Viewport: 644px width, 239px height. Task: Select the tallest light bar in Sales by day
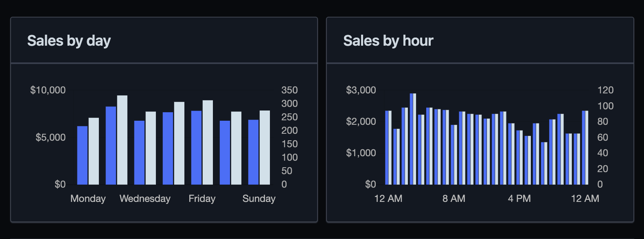point(122,140)
